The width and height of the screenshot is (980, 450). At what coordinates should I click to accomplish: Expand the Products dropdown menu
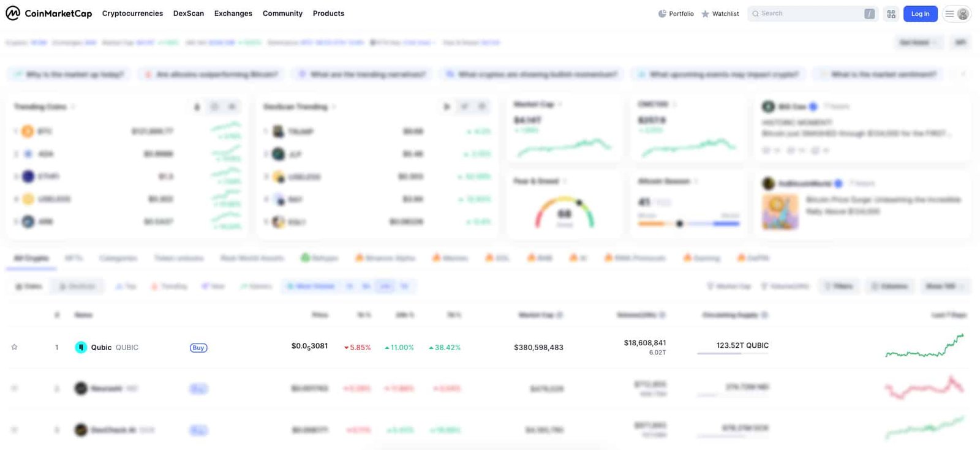pos(328,13)
